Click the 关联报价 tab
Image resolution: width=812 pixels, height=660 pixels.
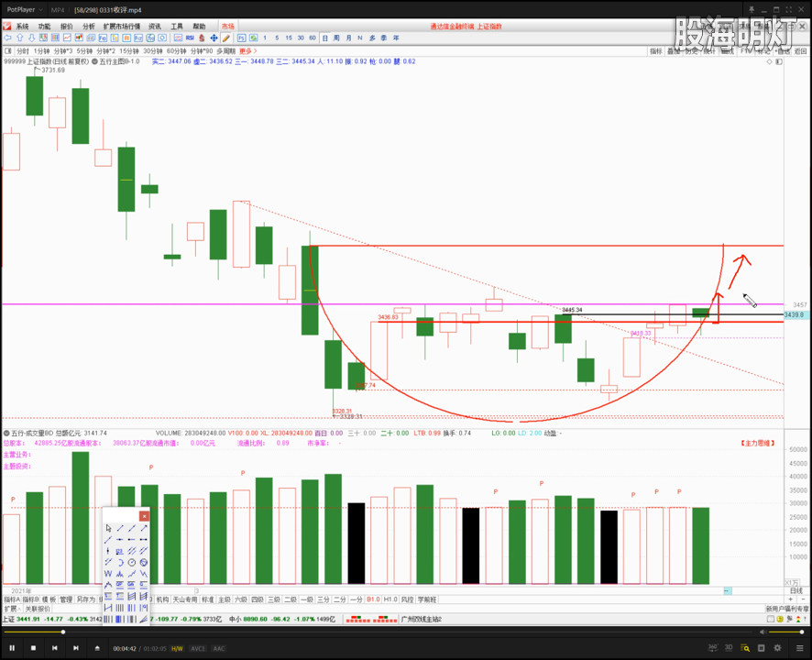pos(38,609)
